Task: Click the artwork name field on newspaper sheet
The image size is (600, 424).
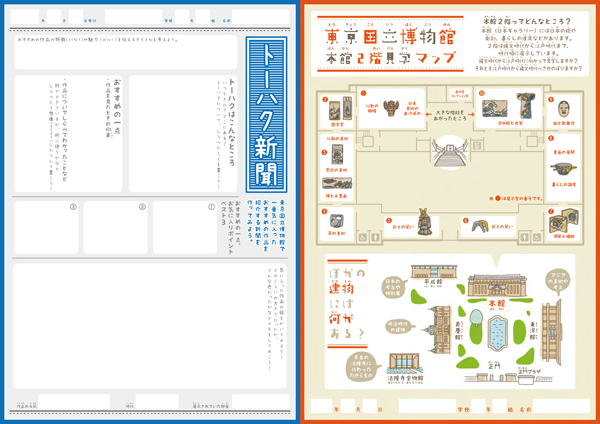Action: pos(74,402)
